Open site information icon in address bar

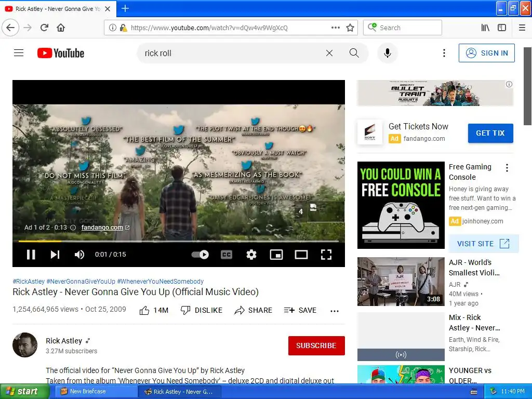point(113,28)
